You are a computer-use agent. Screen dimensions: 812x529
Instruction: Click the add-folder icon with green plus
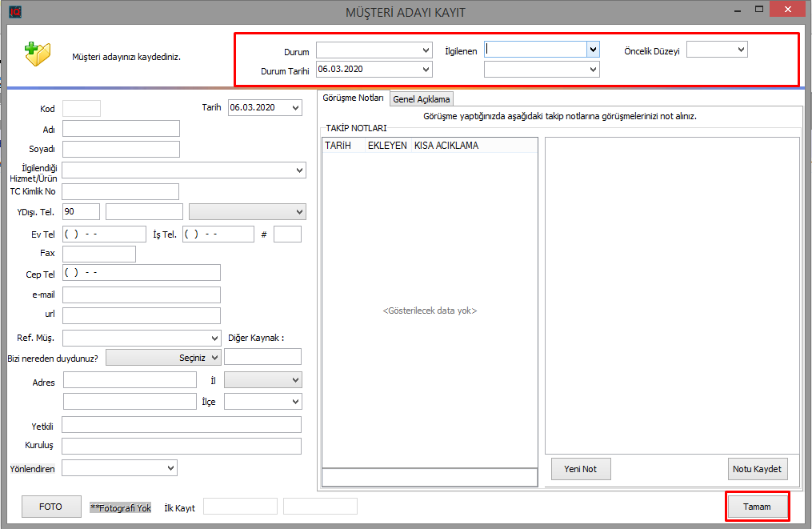37,54
